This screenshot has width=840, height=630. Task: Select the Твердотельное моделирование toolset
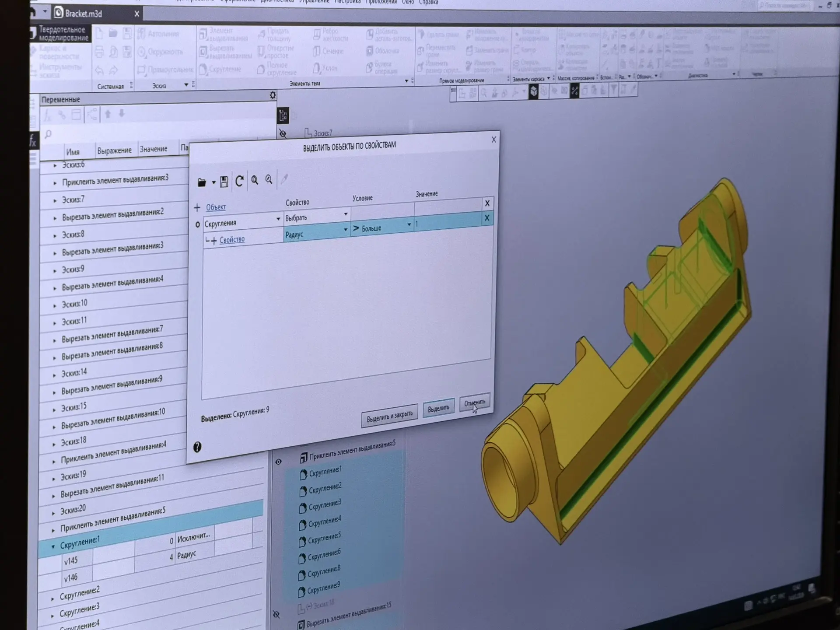tap(60, 34)
